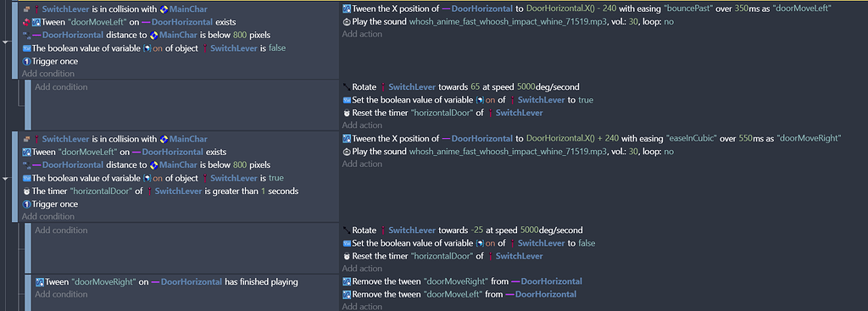This screenshot has height=311, width=868.
Task: Click variable icon of the "SwitchLever is false" condition
Action: 26,48
